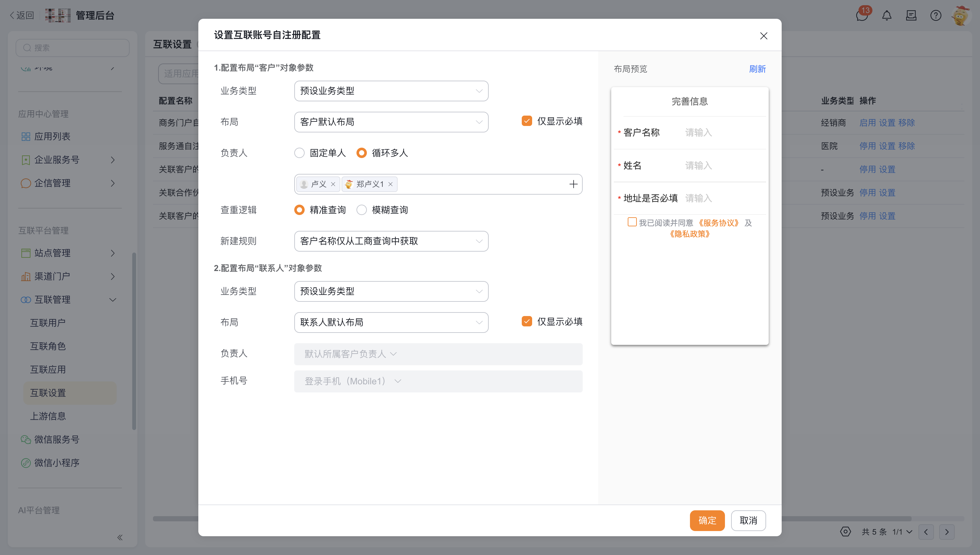980x555 pixels.
Task: Open table column settings gear icon
Action: click(845, 532)
